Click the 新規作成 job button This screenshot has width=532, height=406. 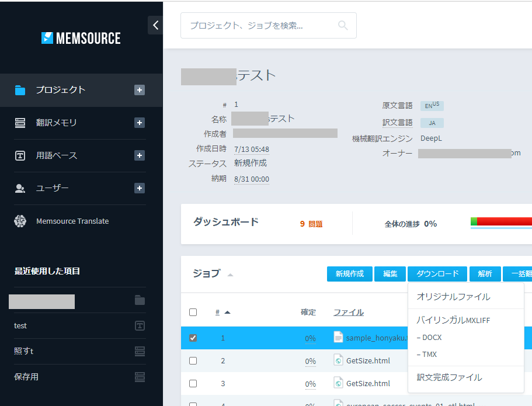pos(349,274)
